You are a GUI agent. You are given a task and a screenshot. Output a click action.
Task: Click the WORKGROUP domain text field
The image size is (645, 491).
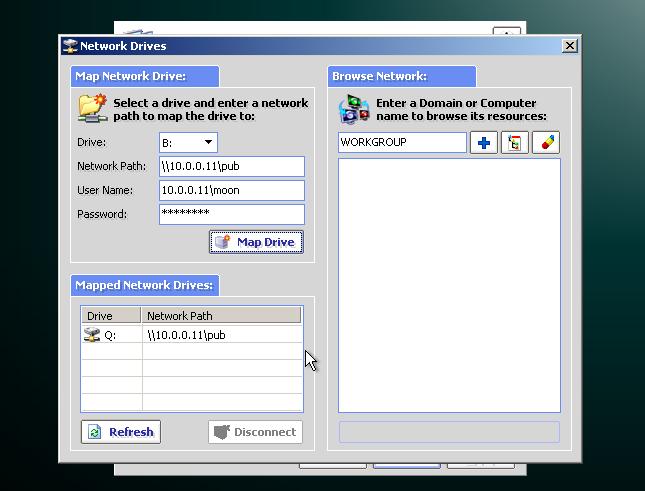pyautogui.click(x=402, y=143)
